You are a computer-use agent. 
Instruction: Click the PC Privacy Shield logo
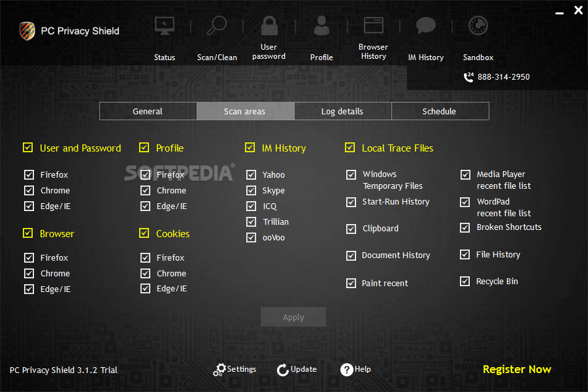[x=27, y=31]
